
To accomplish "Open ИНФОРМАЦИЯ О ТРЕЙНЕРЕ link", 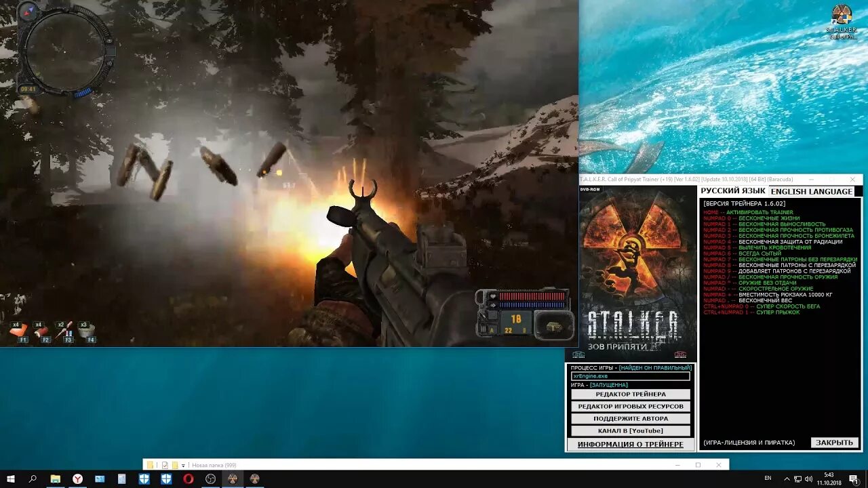I will [631, 445].
